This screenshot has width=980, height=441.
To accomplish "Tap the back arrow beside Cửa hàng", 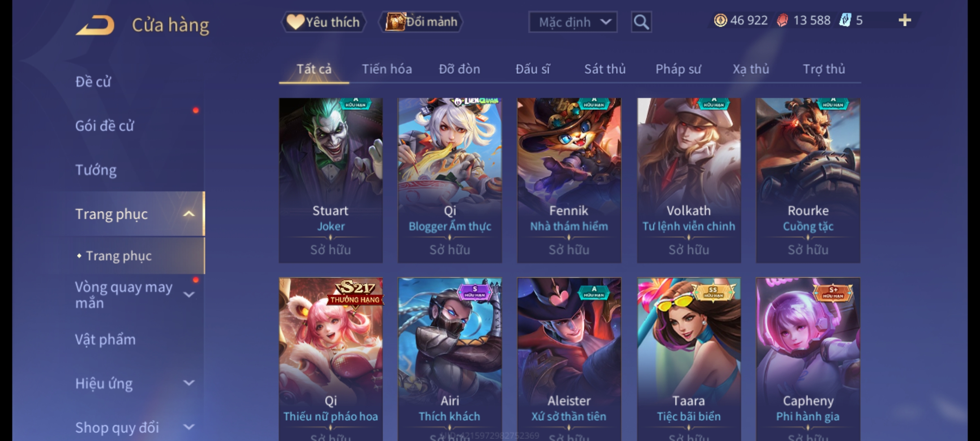I will 95,25.
